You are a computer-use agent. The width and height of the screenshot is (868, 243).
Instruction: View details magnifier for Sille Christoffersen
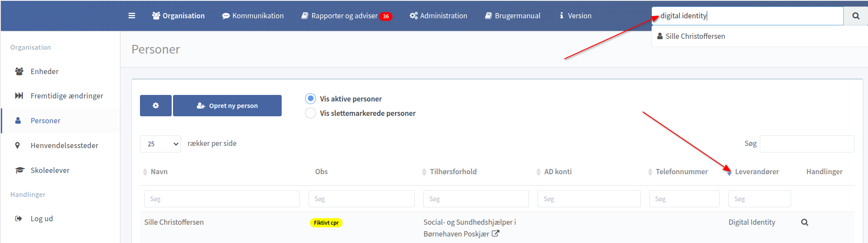(805, 223)
